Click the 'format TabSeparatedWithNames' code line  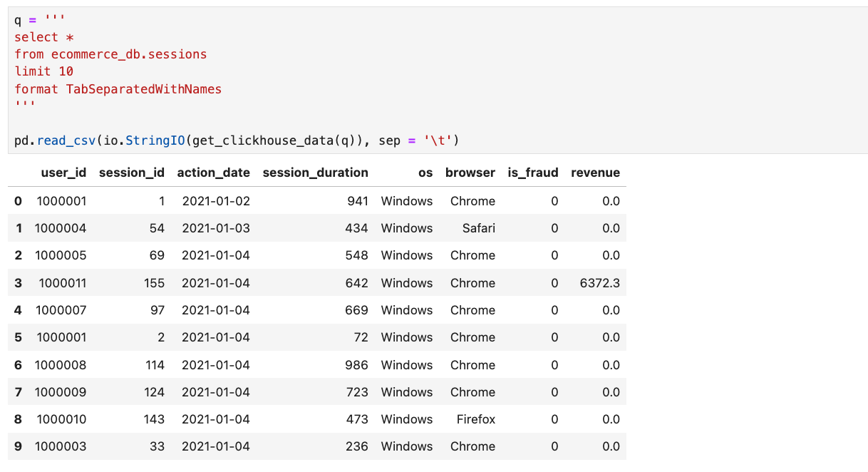click(x=118, y=89)
